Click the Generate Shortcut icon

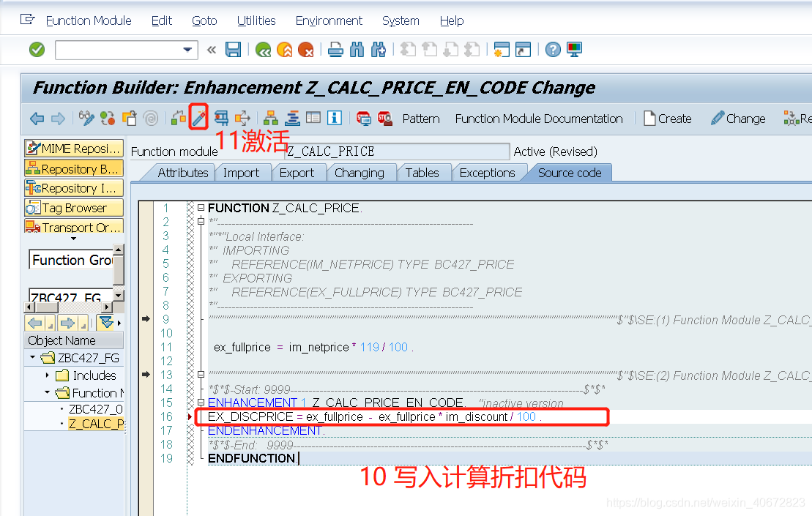pyautogui.click(x=523, y=50)
